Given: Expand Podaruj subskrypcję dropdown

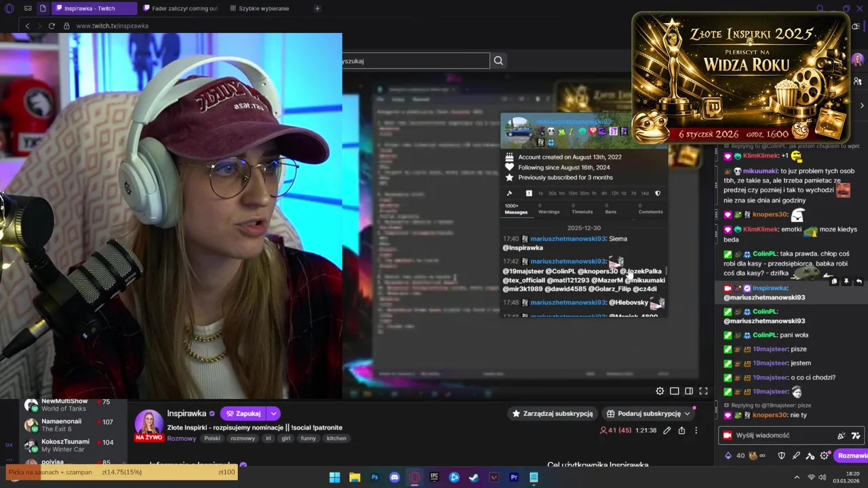Looking at the screenshot, I should click(x=687, y=413).
